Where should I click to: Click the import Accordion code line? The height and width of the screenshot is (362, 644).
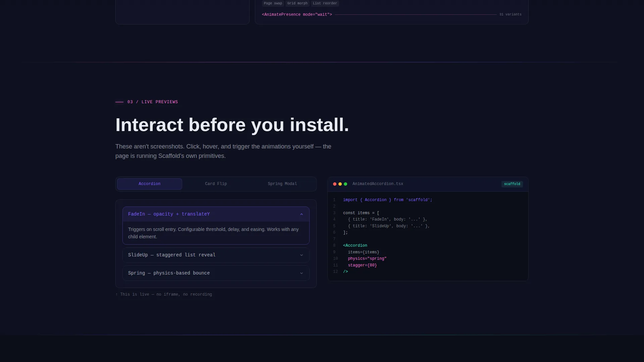point(388,200)
